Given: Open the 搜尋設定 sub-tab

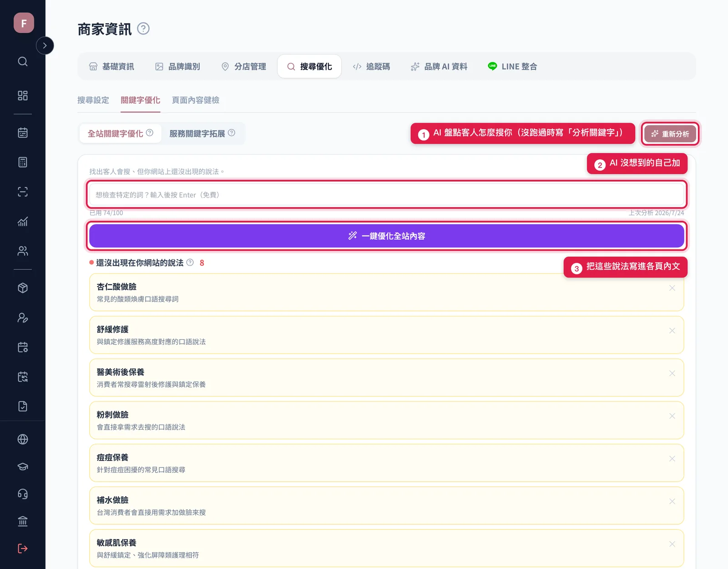Looking at the screenshot, I should point(93,100).
